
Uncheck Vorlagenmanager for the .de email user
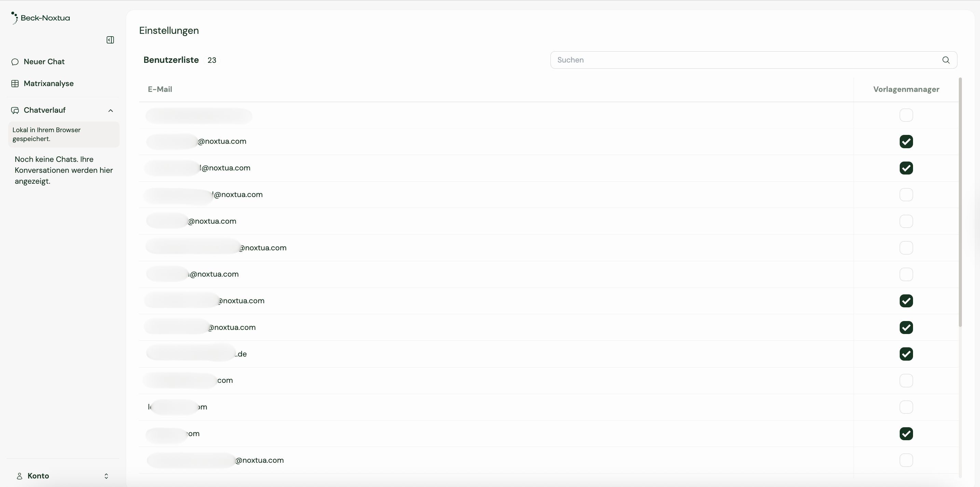click(906, 354)
